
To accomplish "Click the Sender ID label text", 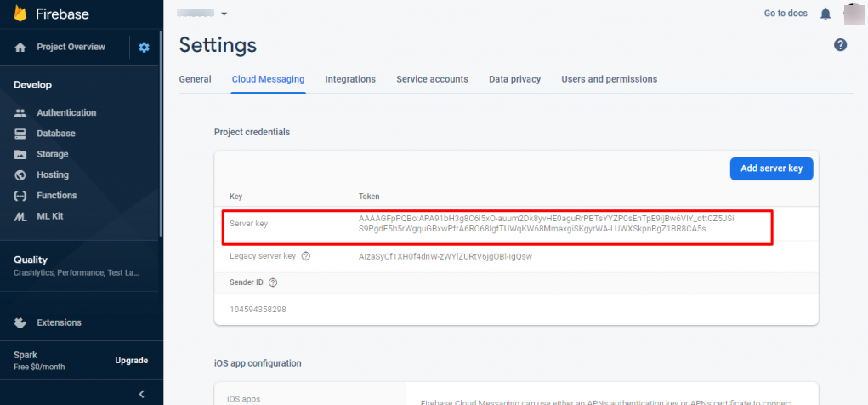I will pos(247,282).
